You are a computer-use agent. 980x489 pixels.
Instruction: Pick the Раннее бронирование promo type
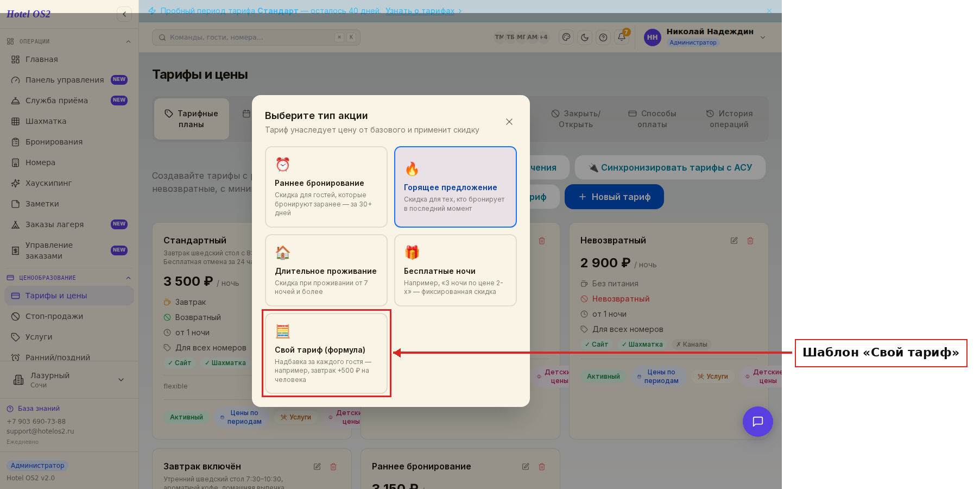point(326,187)
